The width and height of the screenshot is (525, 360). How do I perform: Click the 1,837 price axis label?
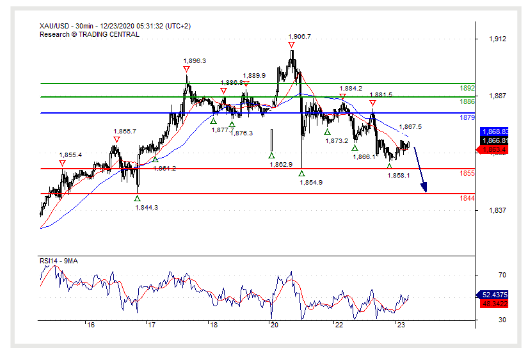[x=498, y=210]
